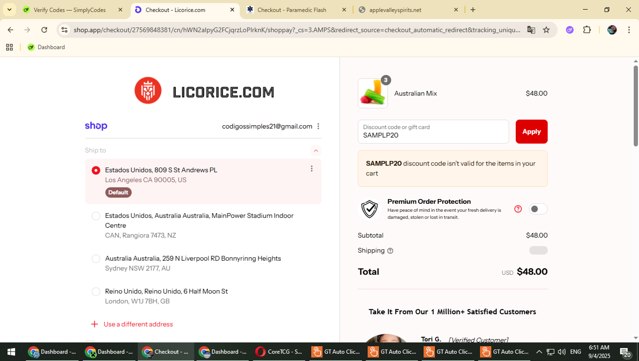Screen dimensions: 639x361
Task: Click the Shop logo
Action: click(x=96, y=126)
